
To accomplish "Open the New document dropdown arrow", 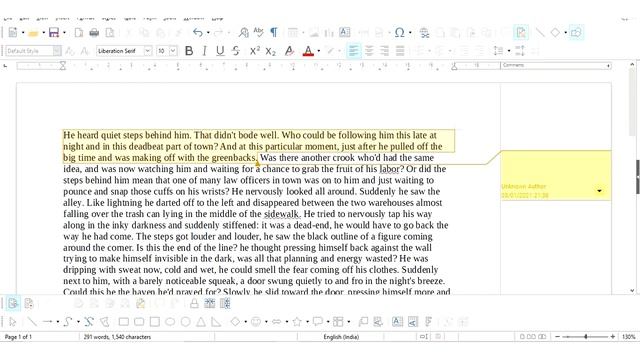I will (23, 33).
